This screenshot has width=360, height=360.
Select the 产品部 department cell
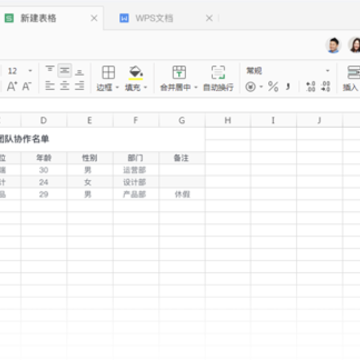tap(136, 194)
